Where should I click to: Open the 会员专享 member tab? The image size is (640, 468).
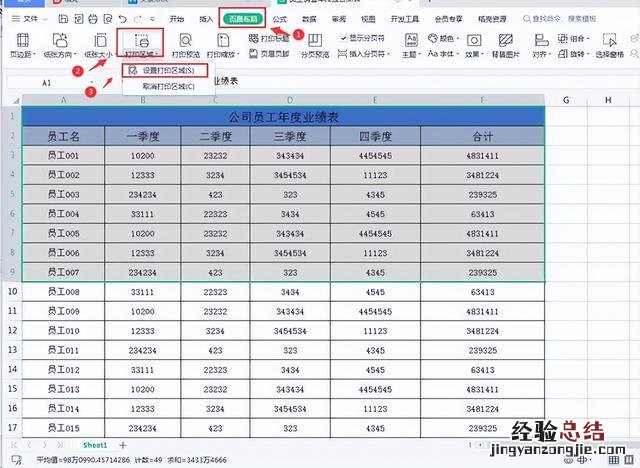click(449, 19)
